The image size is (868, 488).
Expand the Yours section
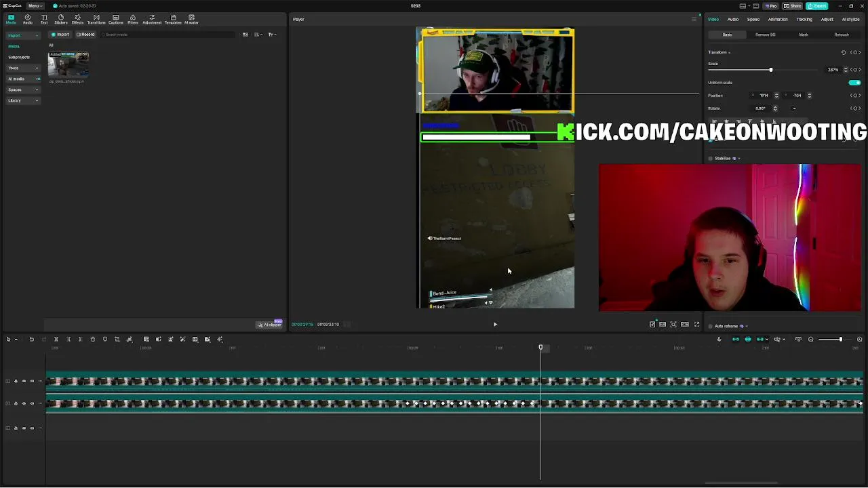coord(23,68)
